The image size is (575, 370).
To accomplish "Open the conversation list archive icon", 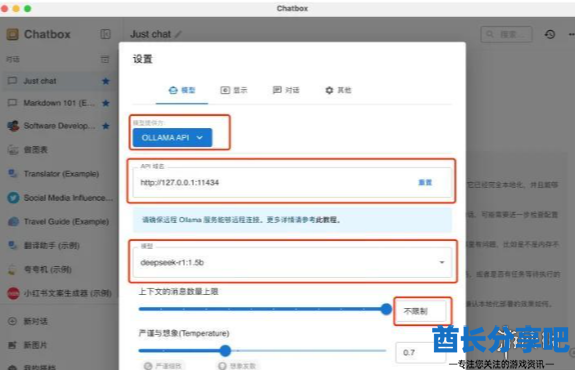I will click(105, 59).
